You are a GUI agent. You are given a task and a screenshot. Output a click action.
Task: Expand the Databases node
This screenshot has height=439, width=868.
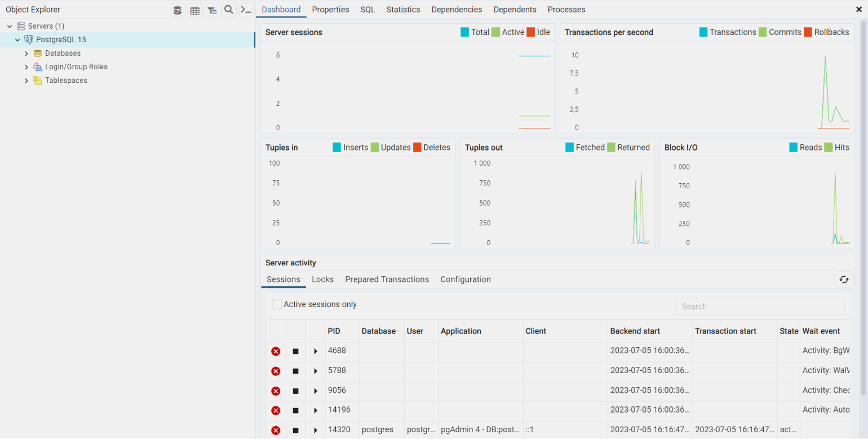[x=26, y=54]
